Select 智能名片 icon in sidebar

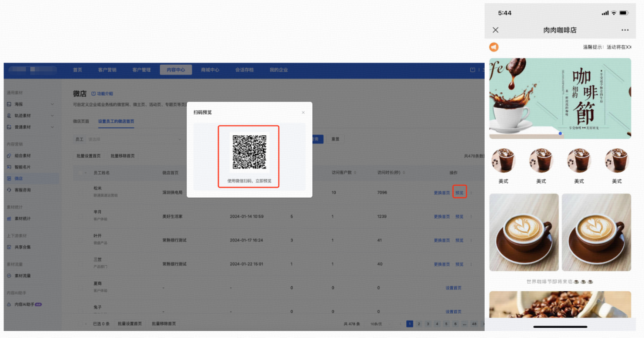pyautogui.click(x=9, y=167)
